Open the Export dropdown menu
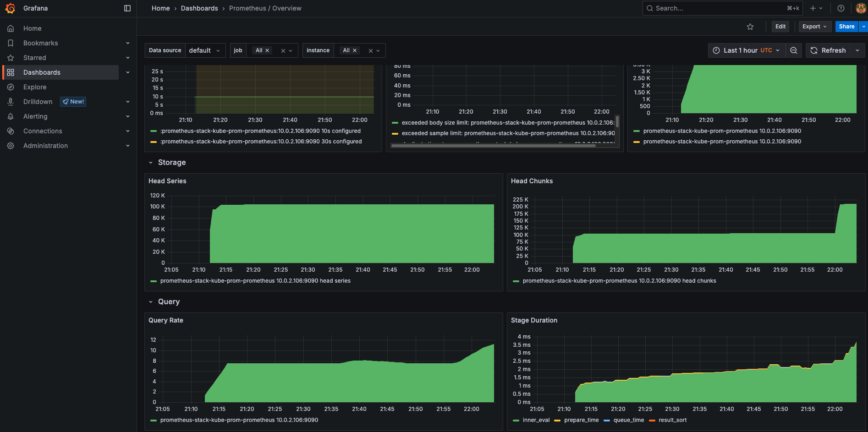Image resolution: width=868 pixels, height=432 pixels. pos(814,27)
